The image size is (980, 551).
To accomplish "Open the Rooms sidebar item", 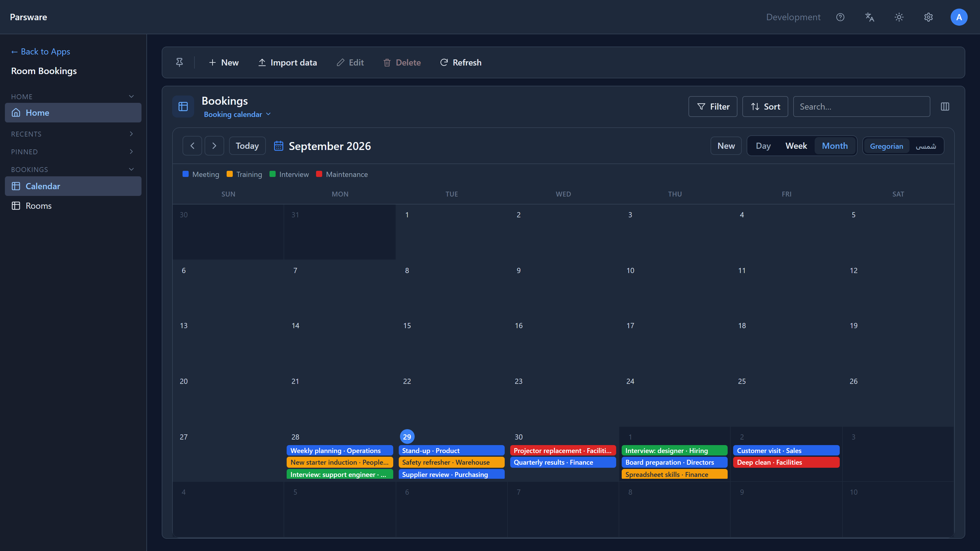I will 73,206.
